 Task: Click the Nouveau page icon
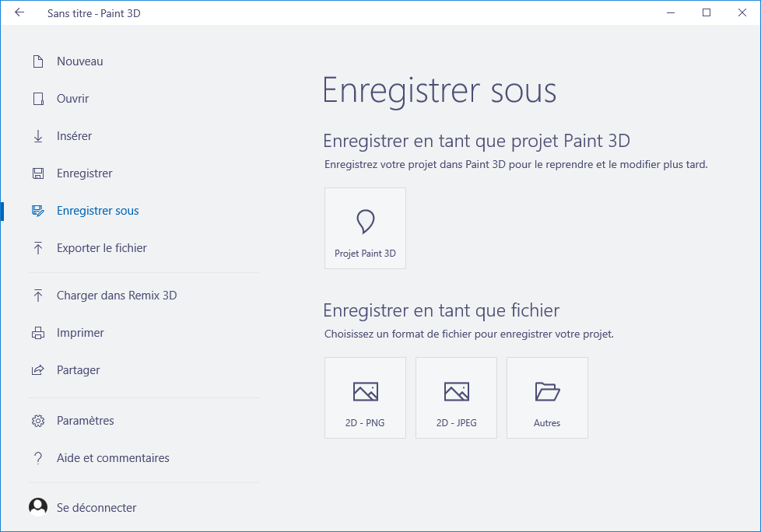tap(38, 61)
